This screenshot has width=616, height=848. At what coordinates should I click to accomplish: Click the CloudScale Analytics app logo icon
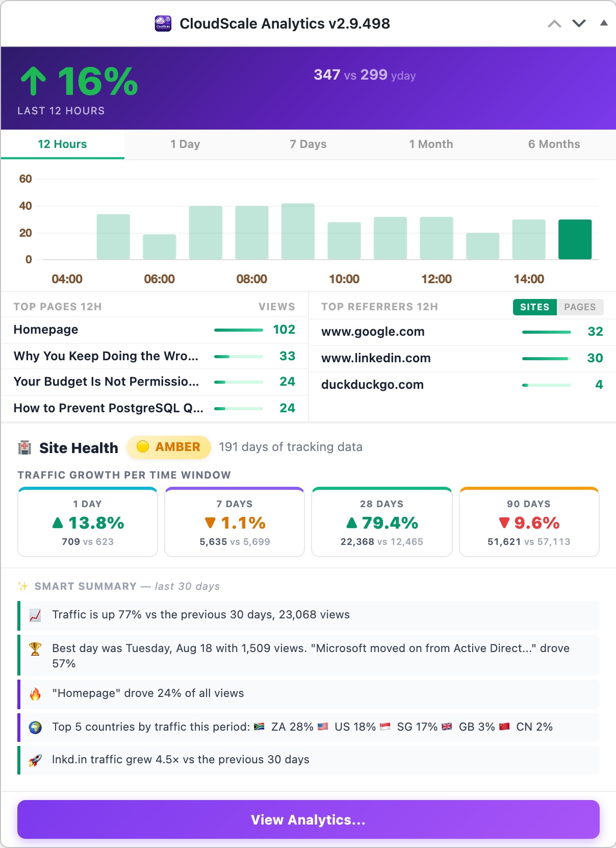163,23
